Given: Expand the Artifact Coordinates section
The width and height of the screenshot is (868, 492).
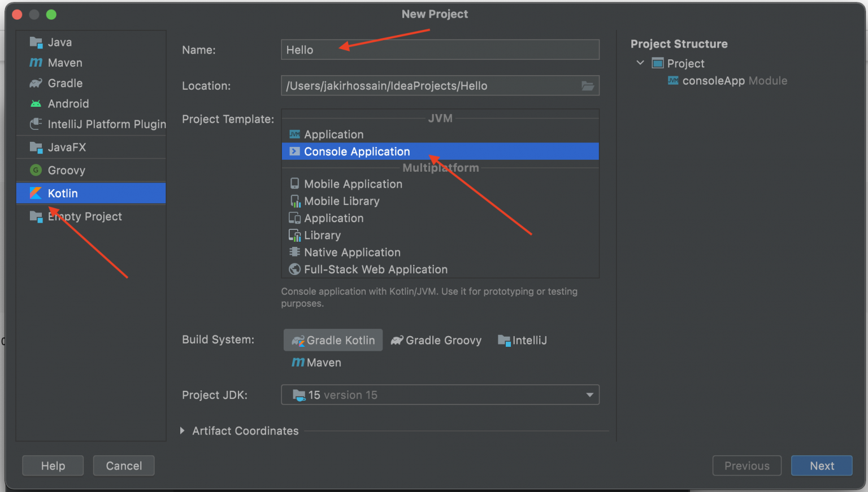Looking at the screenshot, I should tap(183, 431).
